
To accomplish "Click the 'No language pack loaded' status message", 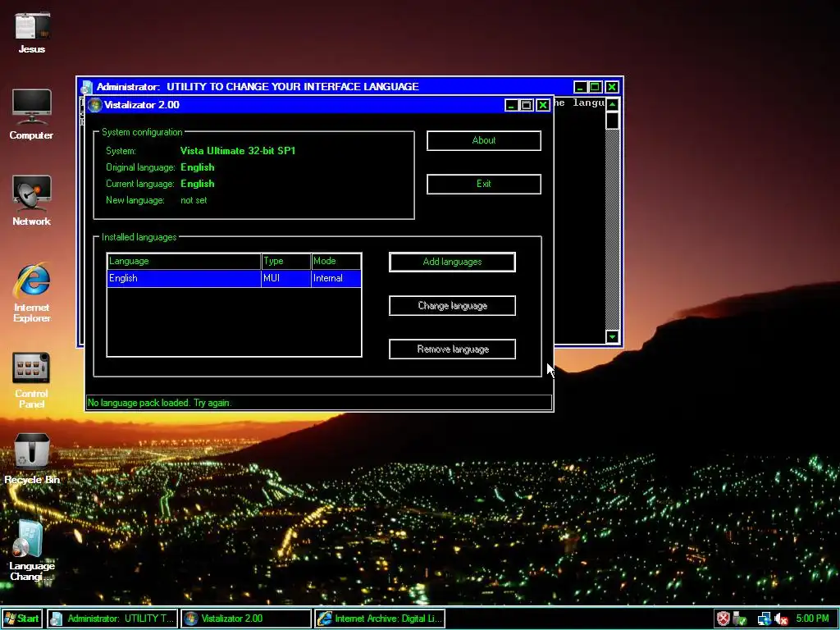I will (x=160, y=403).
